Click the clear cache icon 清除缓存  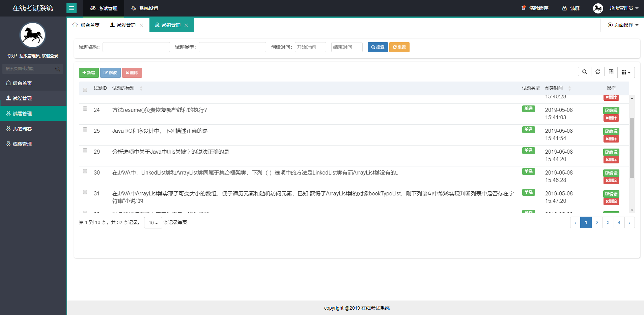[x=524, y=8]
